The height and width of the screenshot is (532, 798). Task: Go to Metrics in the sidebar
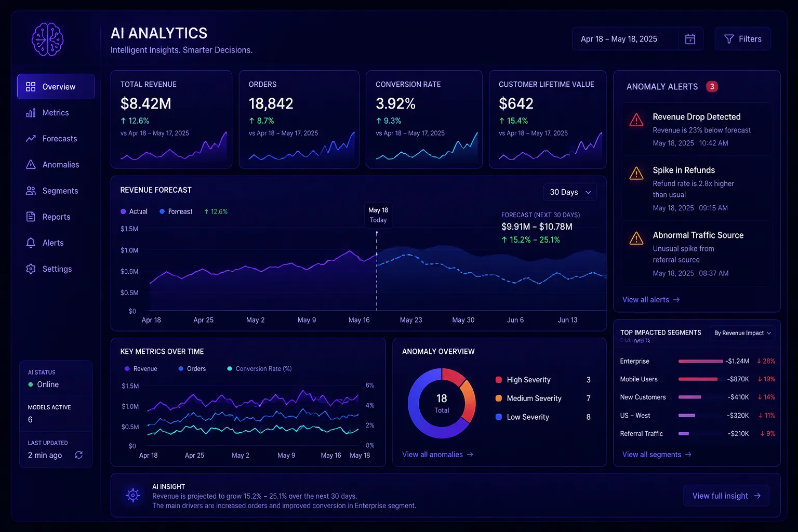coord(56,113)
